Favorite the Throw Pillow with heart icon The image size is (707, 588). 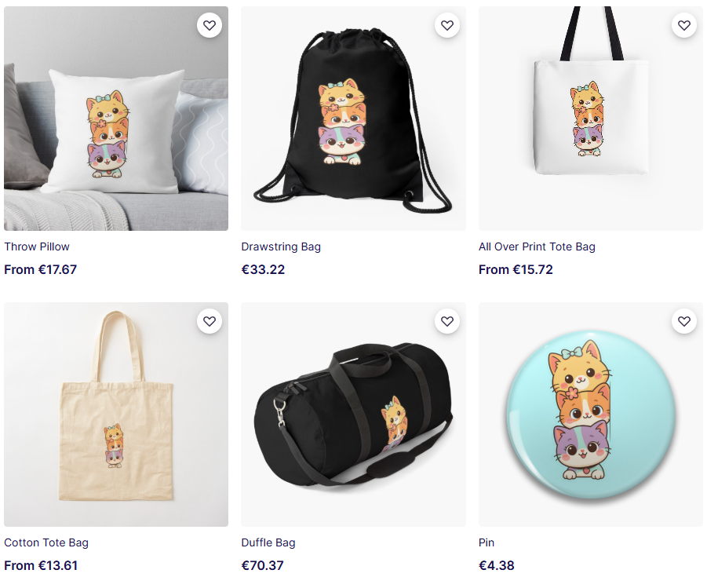point(210,25)
